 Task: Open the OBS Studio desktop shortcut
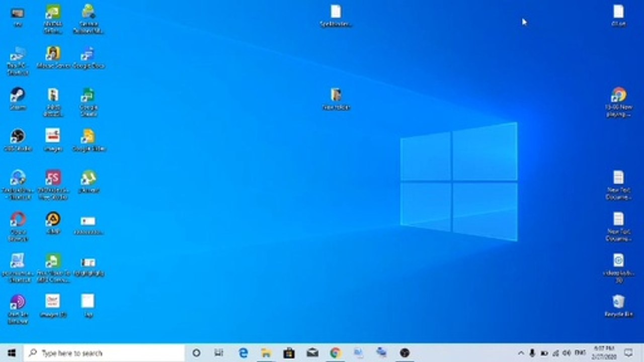(18, 140)
